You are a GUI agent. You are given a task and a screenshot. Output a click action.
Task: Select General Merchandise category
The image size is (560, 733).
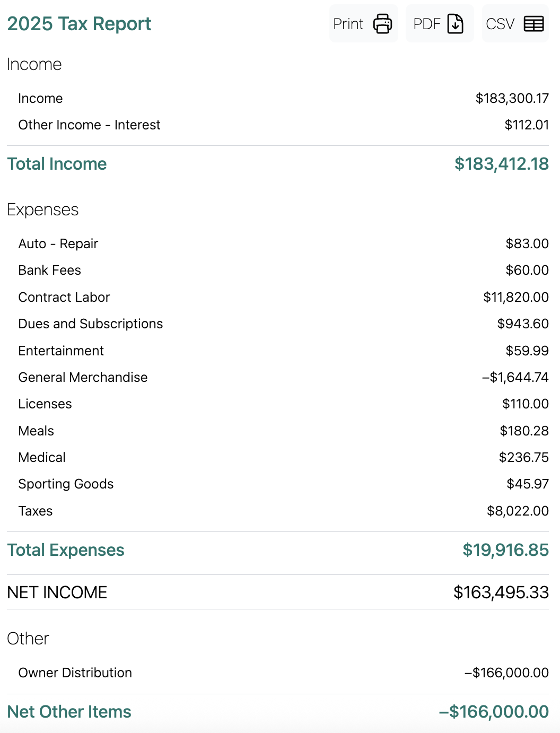(x=83, y=378)
